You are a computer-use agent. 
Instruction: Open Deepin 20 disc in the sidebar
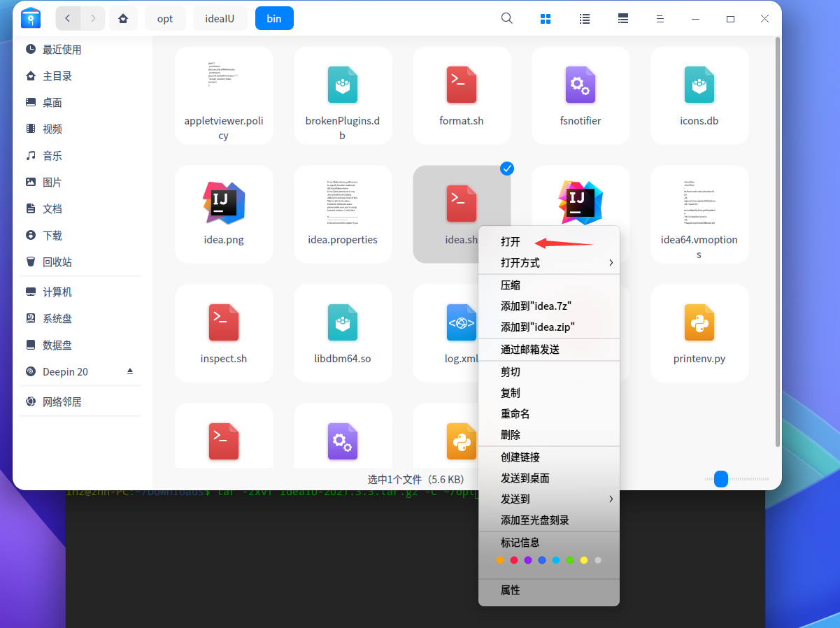(x=83, y=371)
